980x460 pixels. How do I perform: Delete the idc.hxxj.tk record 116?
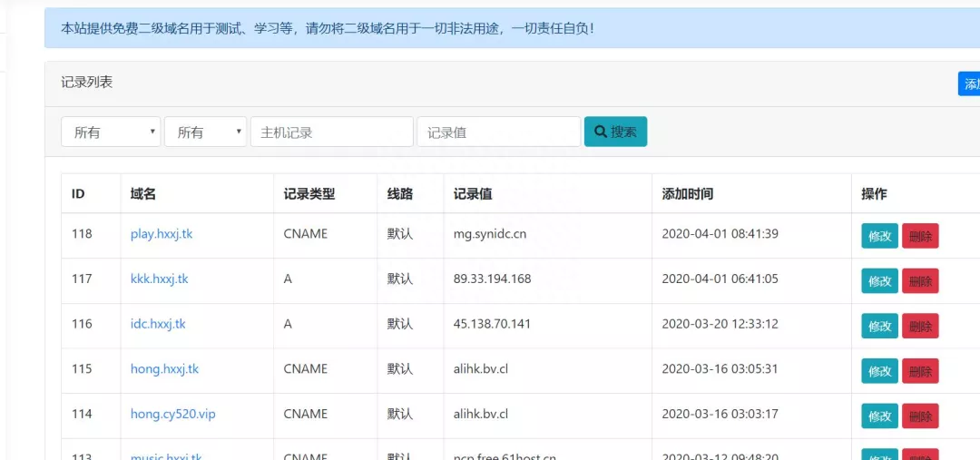pyautogui.click(x=920, y=326)
